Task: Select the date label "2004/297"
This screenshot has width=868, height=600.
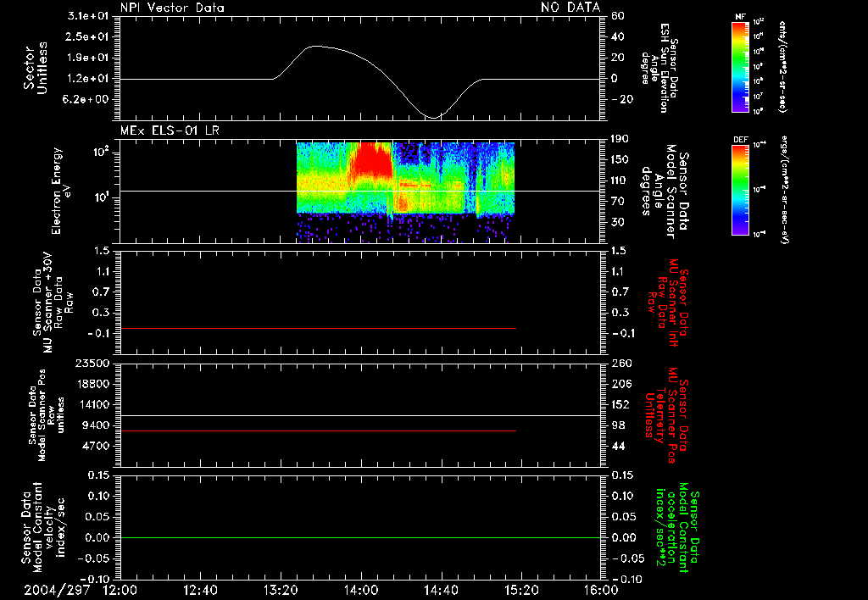Action: (57, 590)
